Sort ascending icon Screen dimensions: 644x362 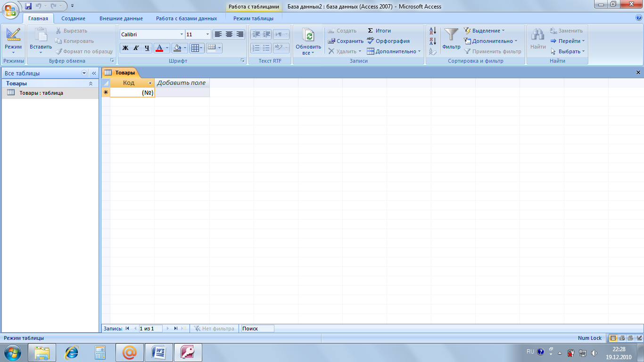(433, 31)
